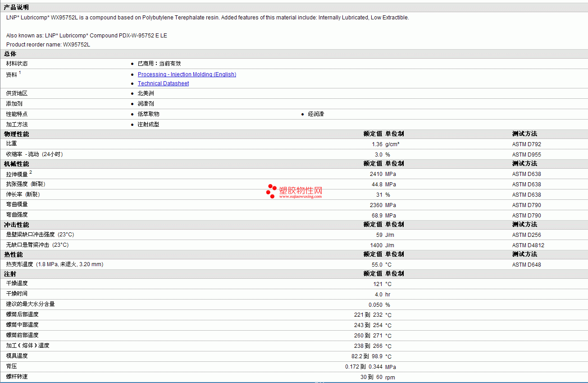Click the 螺杆转速 label
Screen dimensions: 588x383
(17, 377)
